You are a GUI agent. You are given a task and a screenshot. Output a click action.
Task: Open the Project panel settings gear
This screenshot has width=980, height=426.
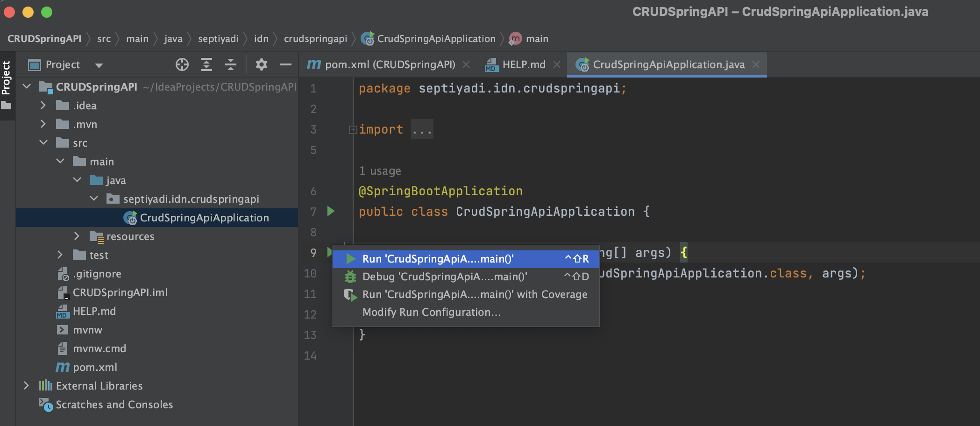pyautogui.click(x=262, y=64)
